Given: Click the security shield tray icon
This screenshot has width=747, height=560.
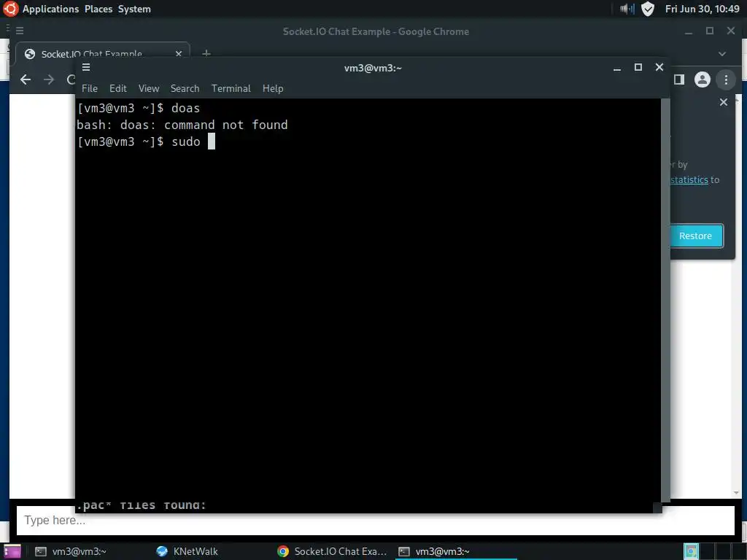Looking at the screenshot, I should [648, 9].
